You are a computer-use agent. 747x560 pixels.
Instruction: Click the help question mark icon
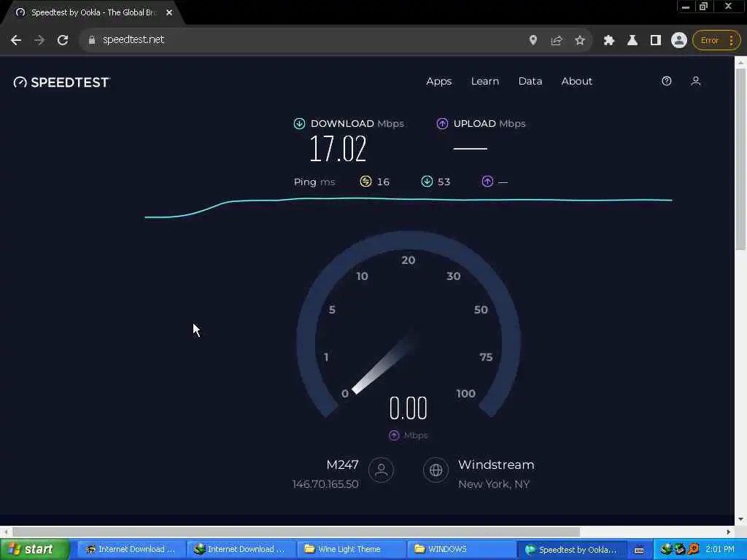click(x=667, y=81)
